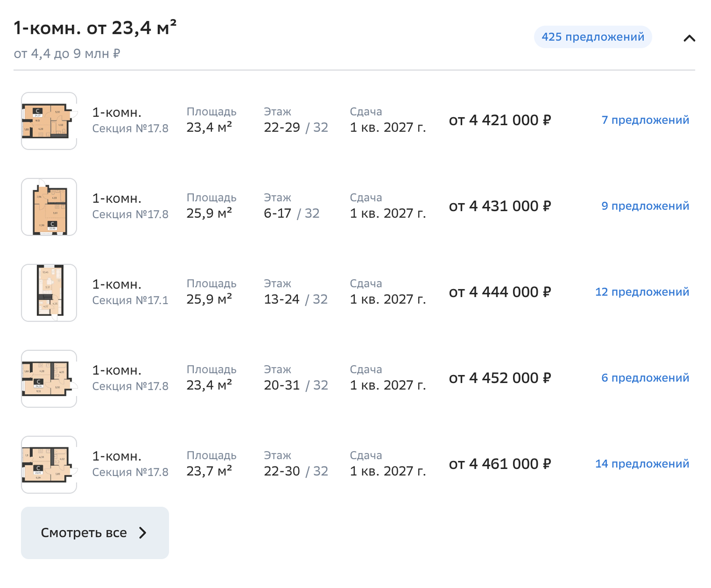Viewport: 711px width, 588px height.
Task: Open floor plan thumbnail for 4 452 000 ₽ flat
Action: coord(49,379)
